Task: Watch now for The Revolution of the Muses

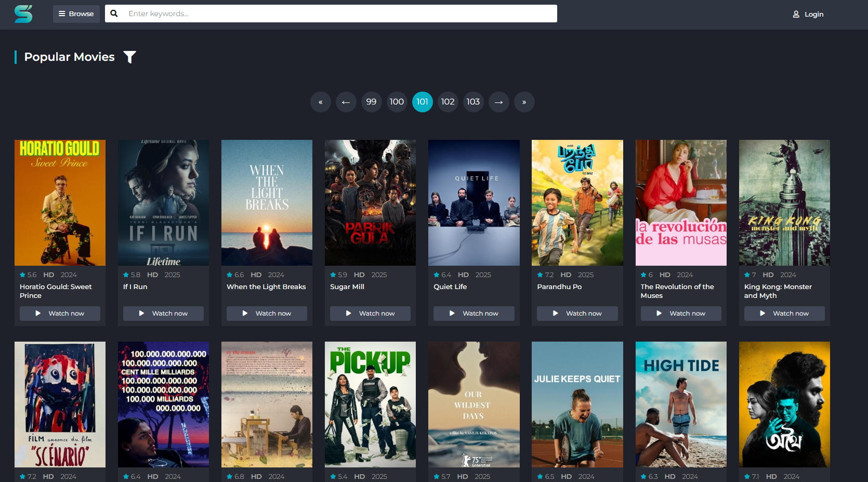Action: coord(681,314)
